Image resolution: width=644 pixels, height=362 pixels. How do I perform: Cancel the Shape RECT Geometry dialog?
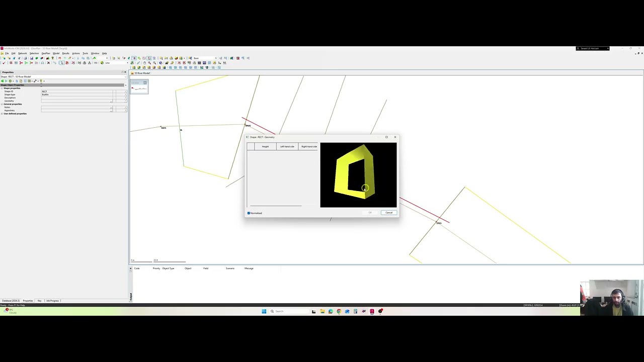click(x=389, y=213)
